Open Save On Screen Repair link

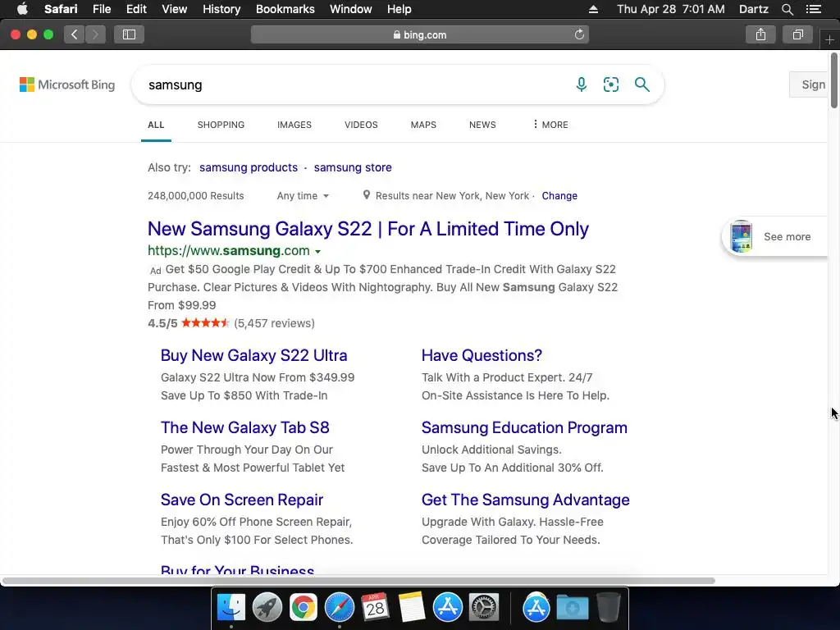pyautogui.click(x=242, y=500)
